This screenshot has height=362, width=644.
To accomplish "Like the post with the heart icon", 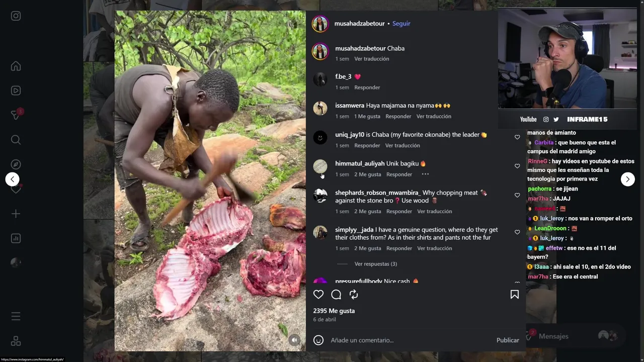I will coord(318,295).
